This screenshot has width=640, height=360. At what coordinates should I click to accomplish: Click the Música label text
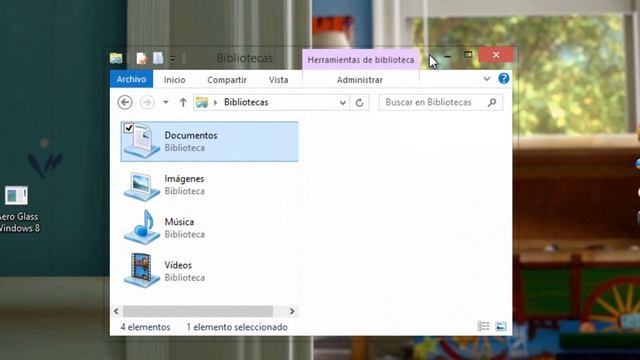click(179, 222)
